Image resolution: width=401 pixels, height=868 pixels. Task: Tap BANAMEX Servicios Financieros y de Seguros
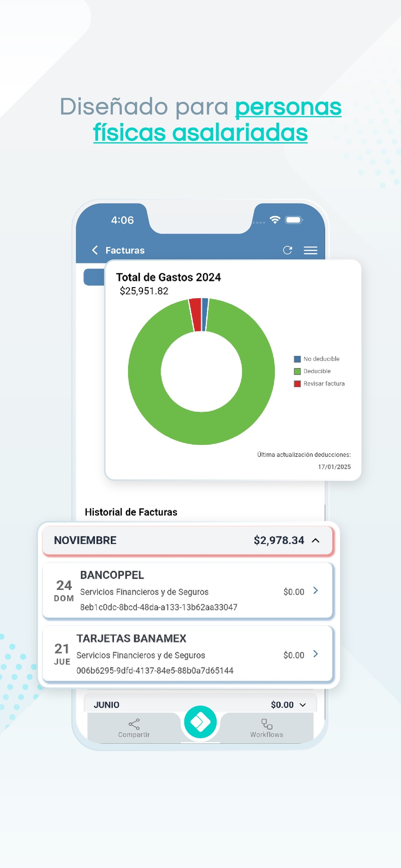click(140, 656)
